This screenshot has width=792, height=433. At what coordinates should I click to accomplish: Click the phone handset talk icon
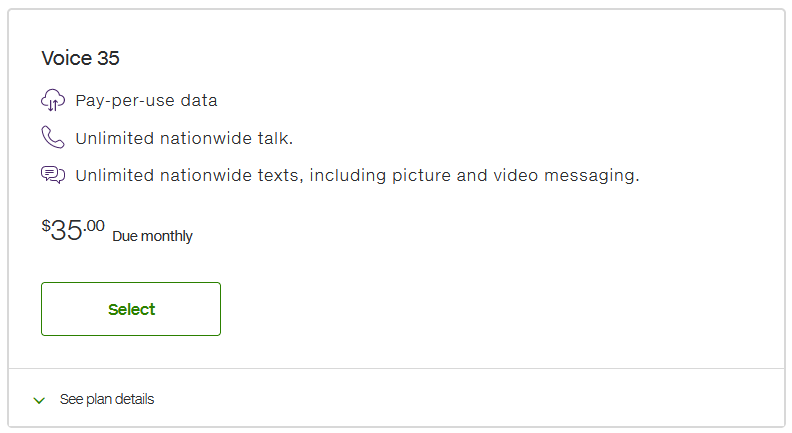click(53, 138)
